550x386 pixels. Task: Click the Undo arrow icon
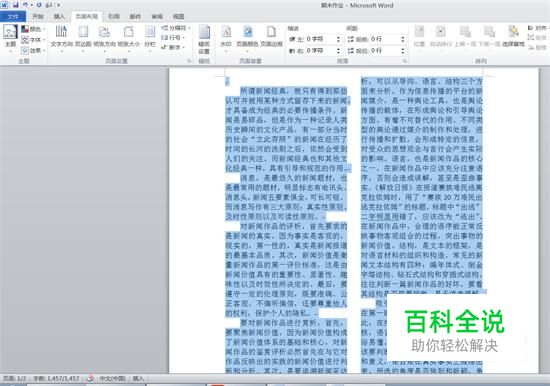(26, 5)
